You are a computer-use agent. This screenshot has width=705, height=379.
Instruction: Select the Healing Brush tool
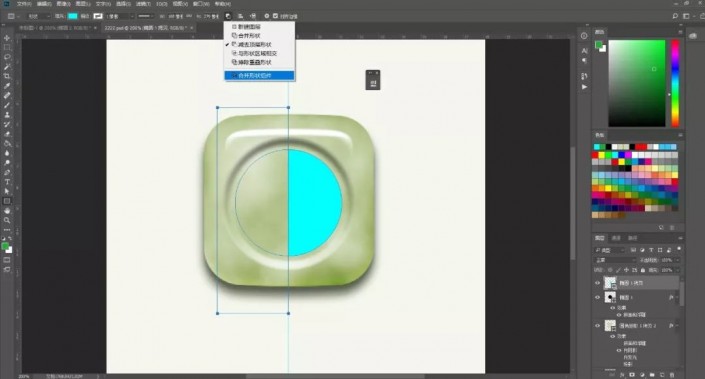[7, 95]
